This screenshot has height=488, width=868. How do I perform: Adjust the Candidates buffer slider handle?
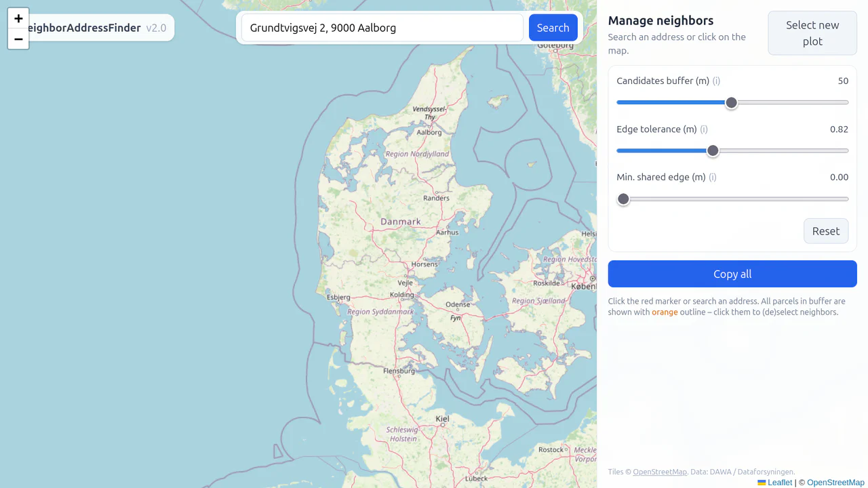tap(731, 102)
